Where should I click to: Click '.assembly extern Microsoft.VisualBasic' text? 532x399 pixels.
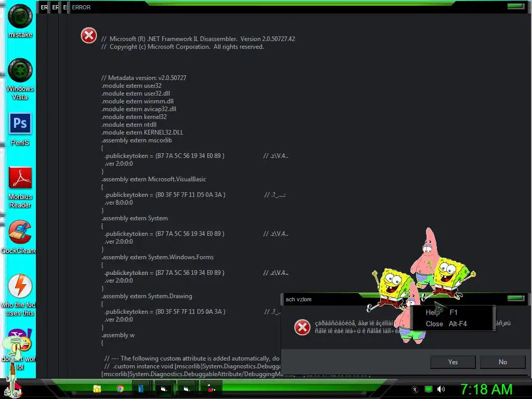pos(154,179)
